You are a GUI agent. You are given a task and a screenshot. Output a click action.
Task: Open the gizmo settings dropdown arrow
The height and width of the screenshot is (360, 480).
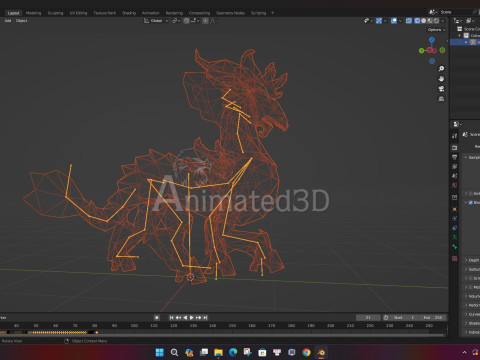point(385,21)
